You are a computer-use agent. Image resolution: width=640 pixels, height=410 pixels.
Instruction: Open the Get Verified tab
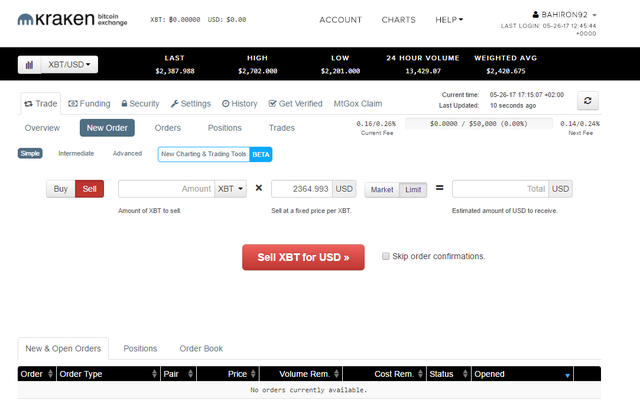pyautogui.click(x=296, y=104)
